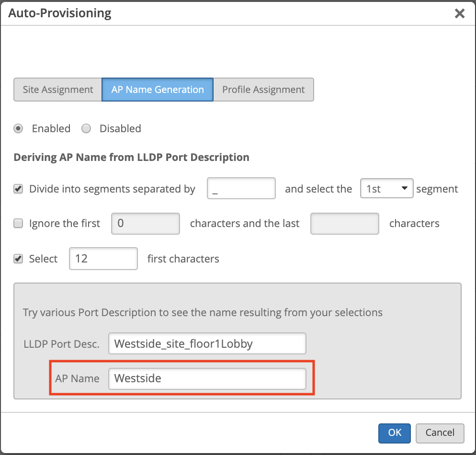
Task: Click the segment separator text field
Action: [241, 189]
